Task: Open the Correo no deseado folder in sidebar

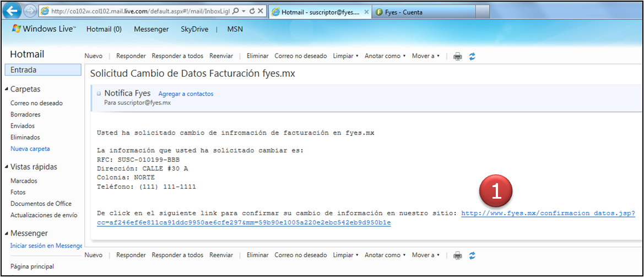Action: pos(36,103)
